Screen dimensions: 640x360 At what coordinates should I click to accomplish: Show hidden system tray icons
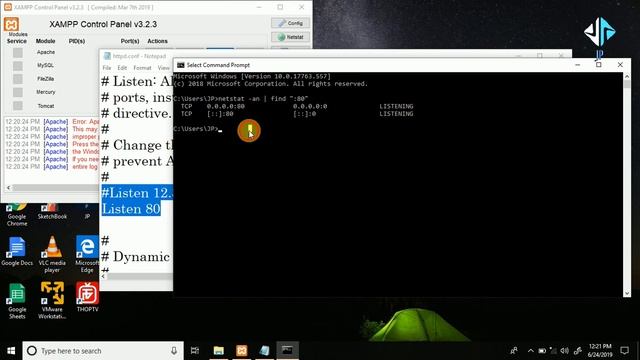pos(531,351)
